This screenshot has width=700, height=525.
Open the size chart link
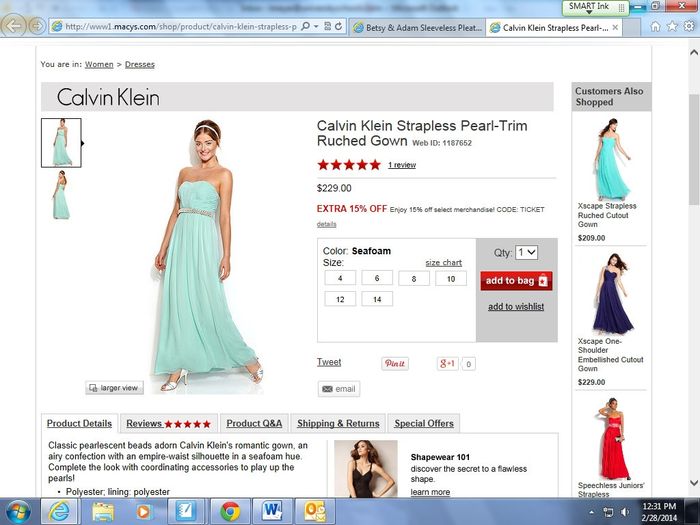tap(444, 262)
